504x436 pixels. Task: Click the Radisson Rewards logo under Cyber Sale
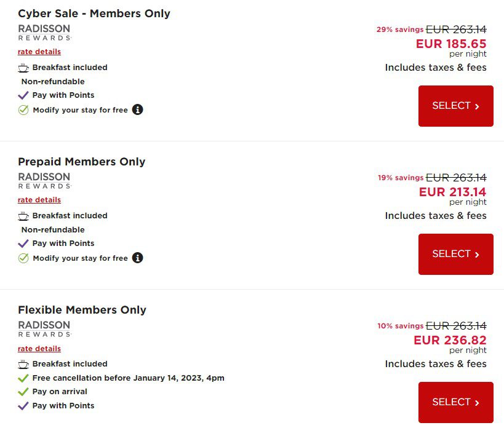pos(44,33)
